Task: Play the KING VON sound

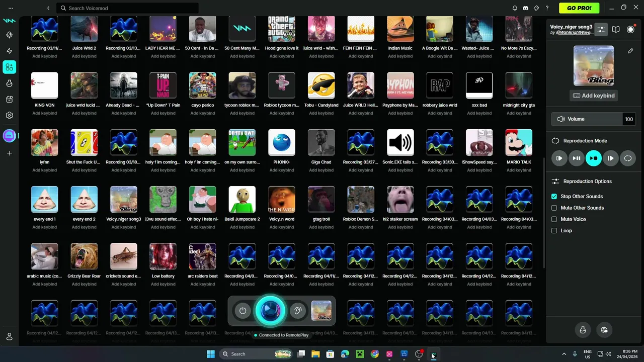Action: coord(44,85)
